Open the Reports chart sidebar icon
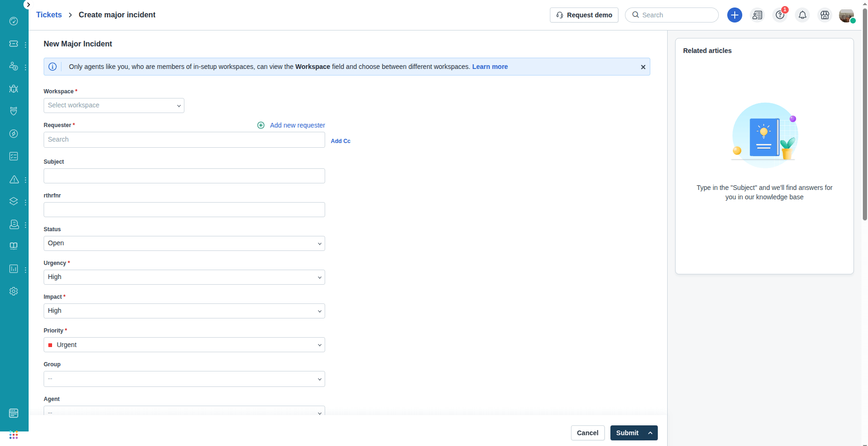Screen dimensions: 868x446 tap(14, 269)
